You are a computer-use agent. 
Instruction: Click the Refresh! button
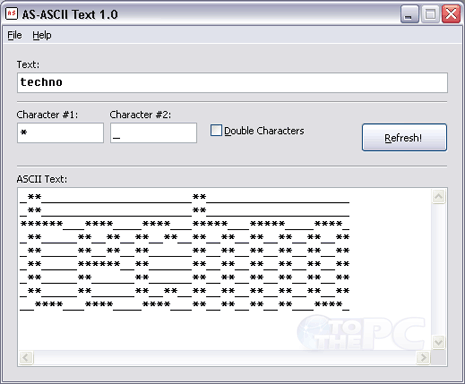click(x=404, y=137)
